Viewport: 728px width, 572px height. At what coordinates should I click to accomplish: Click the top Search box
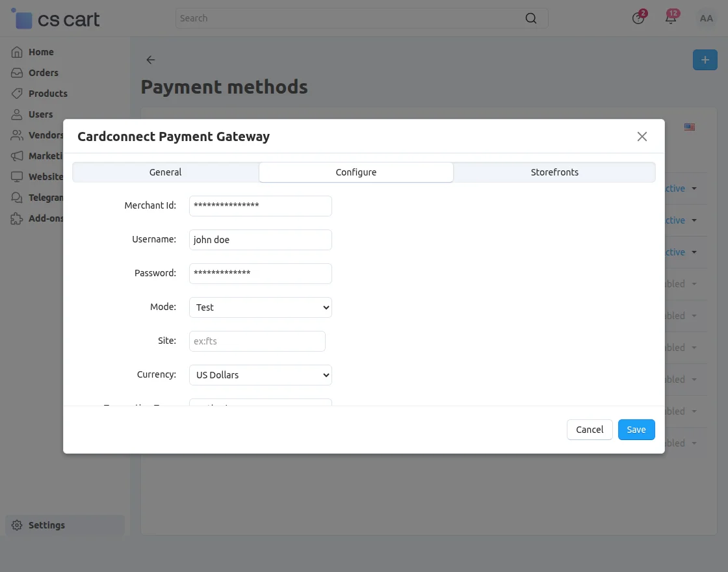coord(361,18)
